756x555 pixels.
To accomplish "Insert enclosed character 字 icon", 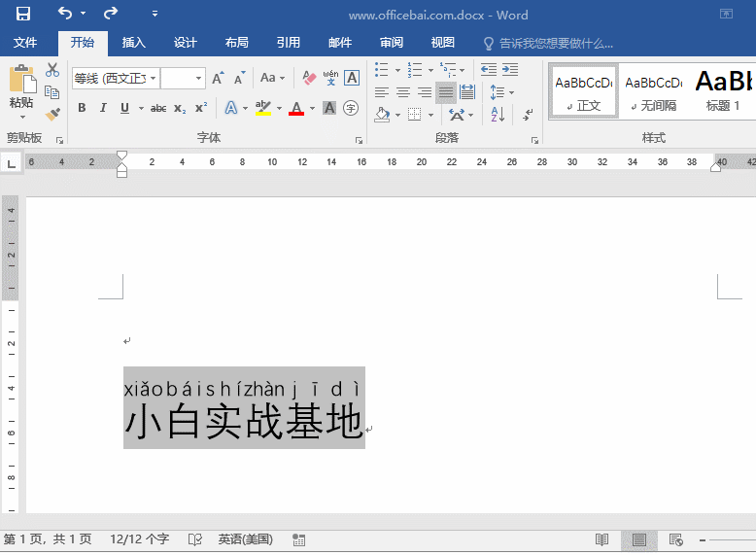I will [x=351, y=108].
